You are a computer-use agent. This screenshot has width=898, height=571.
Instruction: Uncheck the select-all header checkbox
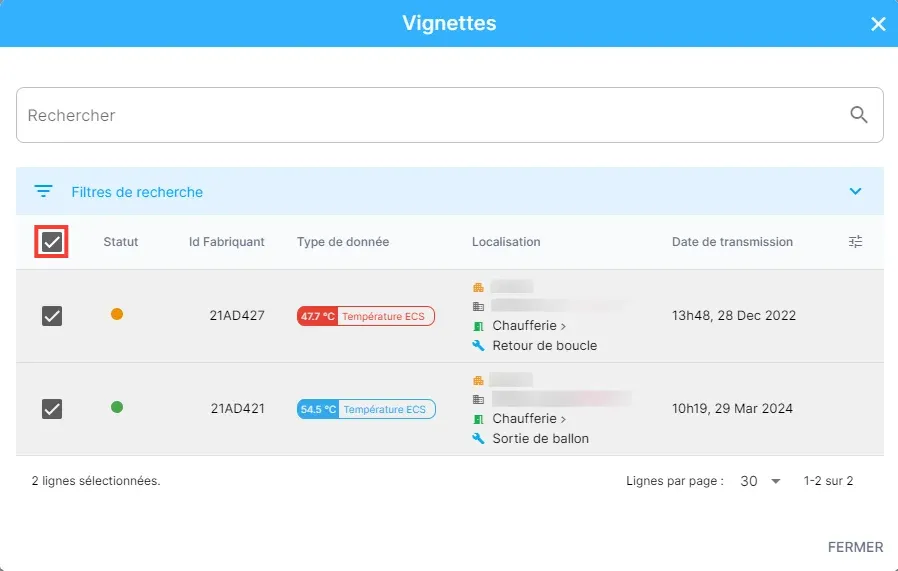tap(52, 242)
